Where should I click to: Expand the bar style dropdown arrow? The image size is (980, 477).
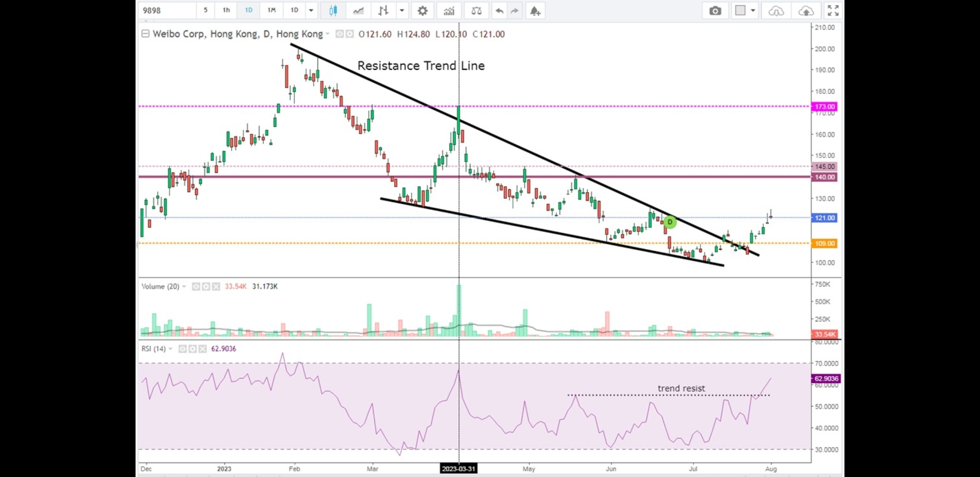[x=402, y=11]
